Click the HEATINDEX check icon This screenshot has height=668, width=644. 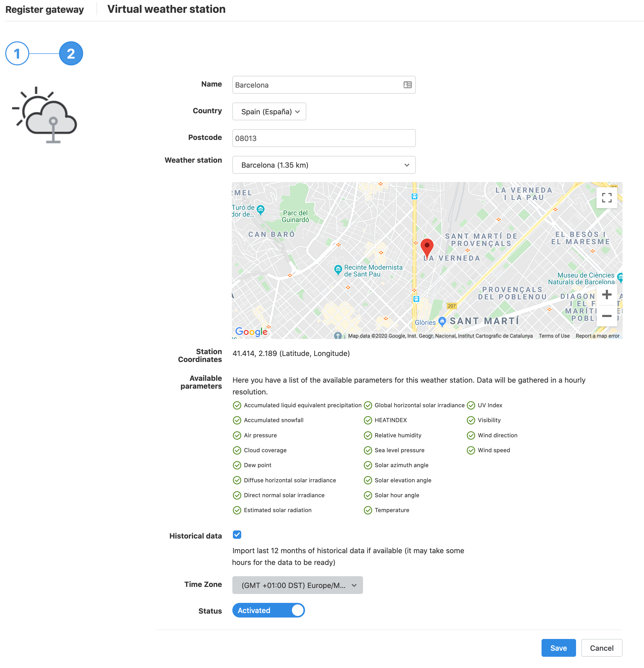pyautogui.click(x=368, y=420)
